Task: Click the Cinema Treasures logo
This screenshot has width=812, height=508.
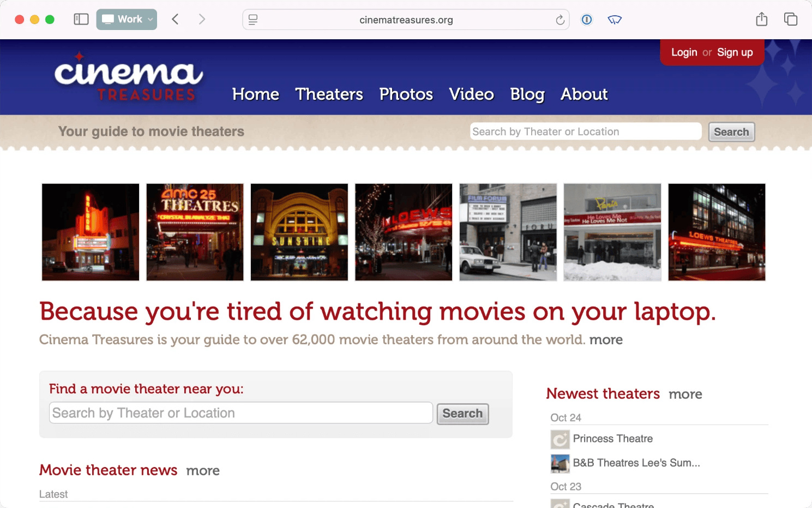Action: point(129,76)
